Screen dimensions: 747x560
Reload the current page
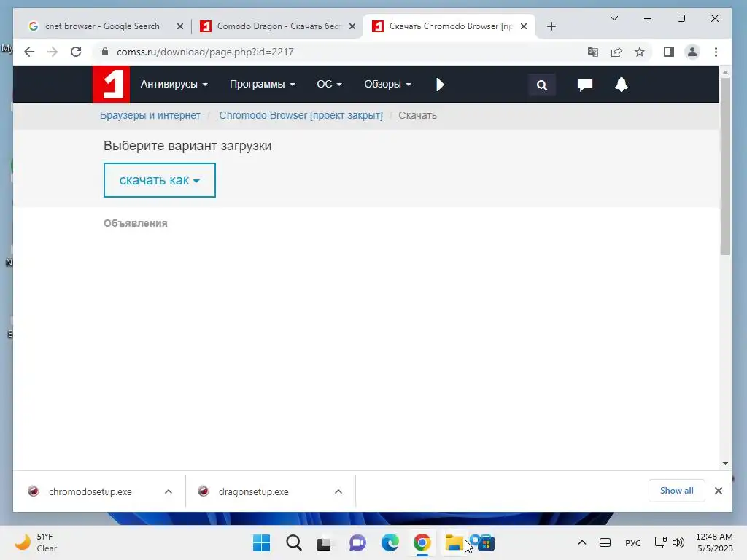coord(76,52)
